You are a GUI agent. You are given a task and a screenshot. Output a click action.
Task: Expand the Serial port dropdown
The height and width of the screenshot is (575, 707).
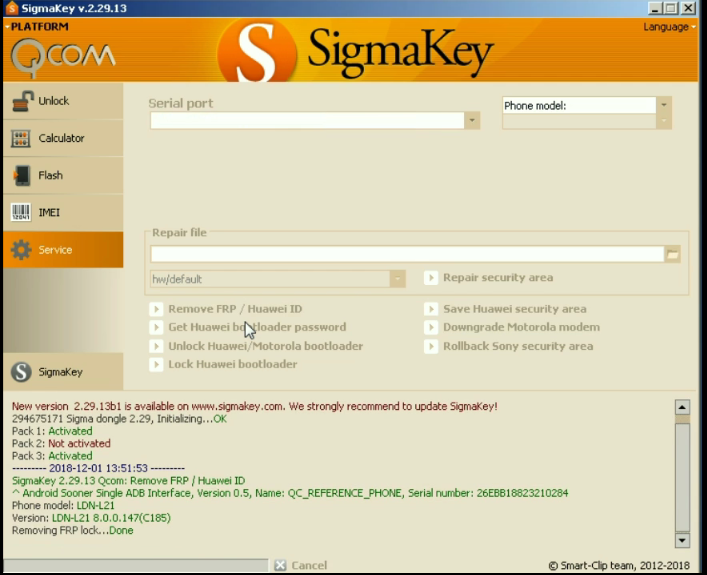click(x=472, y=120)
